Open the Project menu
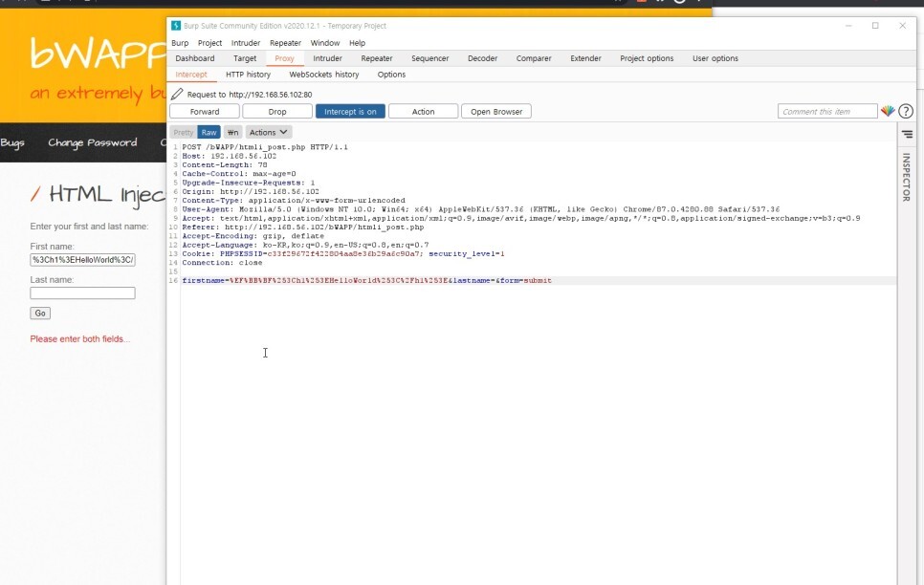This screenshot has height=585, width=924. 209,43
